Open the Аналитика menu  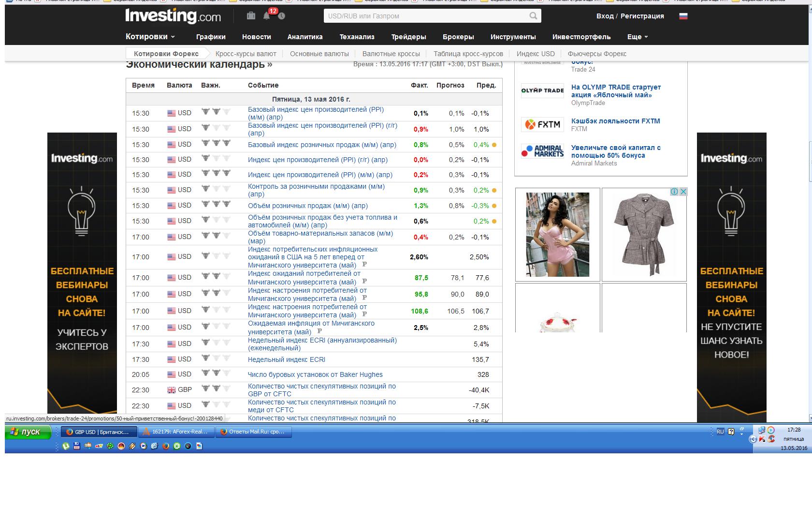(x=305, y=37)
